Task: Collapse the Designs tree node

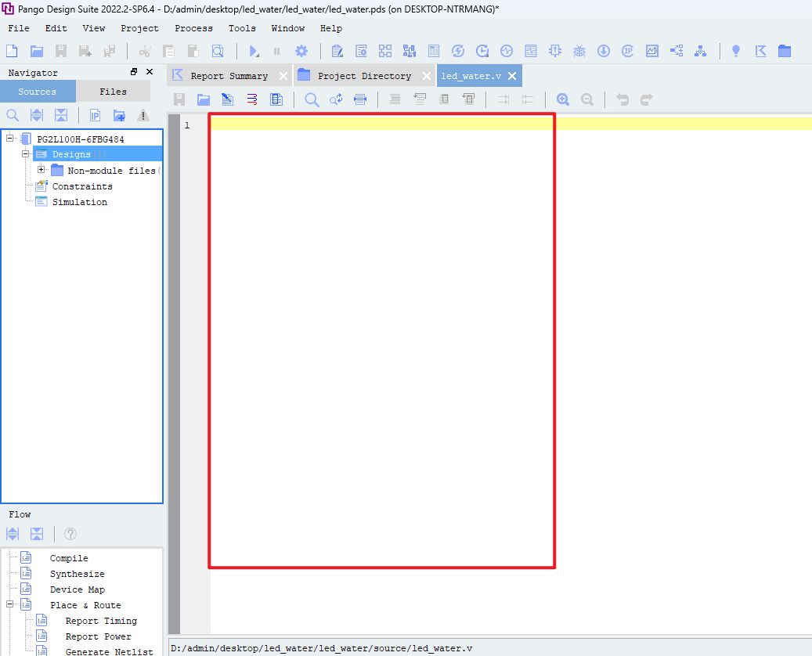Action: click(25, 153)
